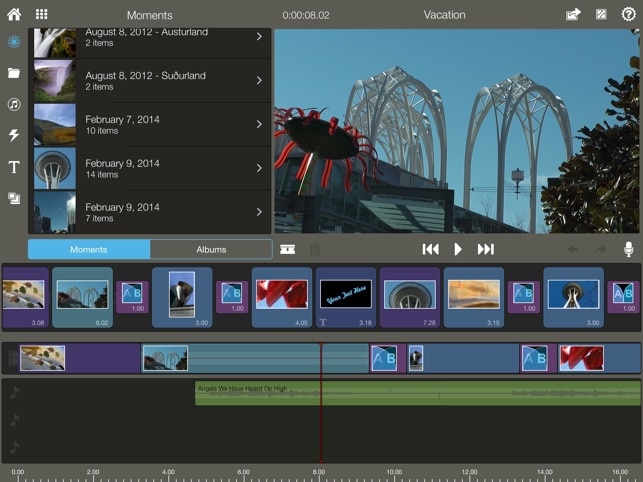643x482 pixels.
Task: Expand the February 9, 2014 14-items moment
Action: point(150,168)
